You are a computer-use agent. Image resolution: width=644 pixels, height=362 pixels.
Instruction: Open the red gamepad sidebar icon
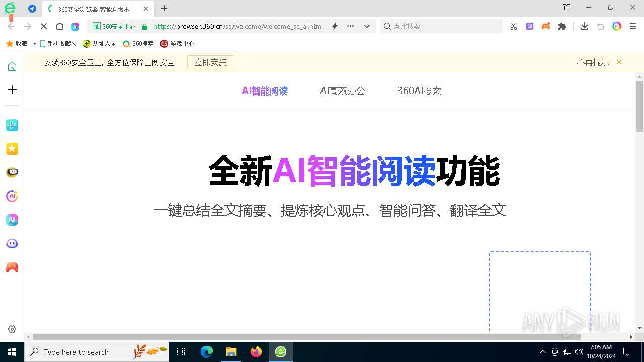click(12, 267)
